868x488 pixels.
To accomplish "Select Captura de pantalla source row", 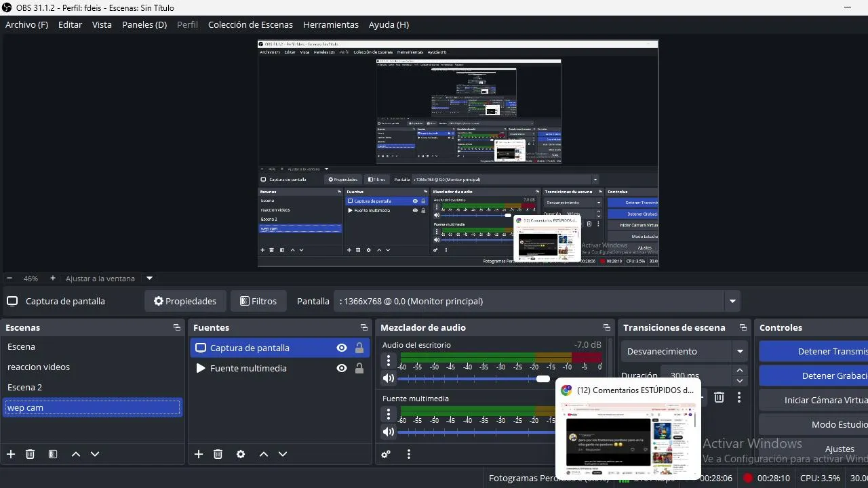I will coord(280,348).
